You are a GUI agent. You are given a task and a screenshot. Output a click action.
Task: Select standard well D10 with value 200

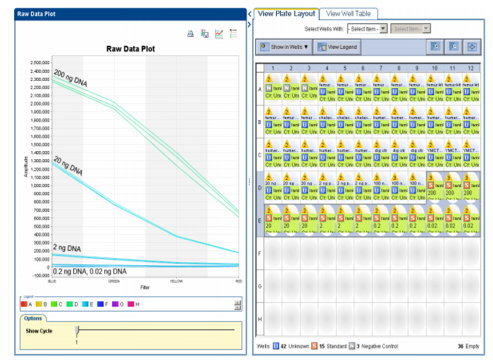(x=435, y=187)
